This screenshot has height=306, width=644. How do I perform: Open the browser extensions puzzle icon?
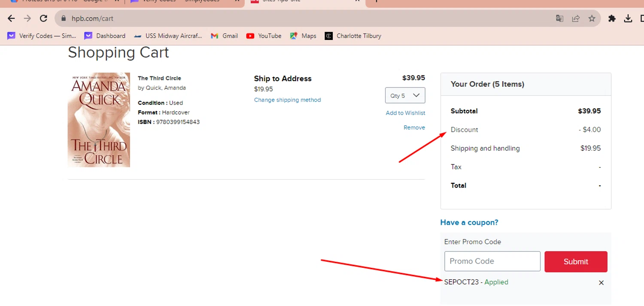612,18
